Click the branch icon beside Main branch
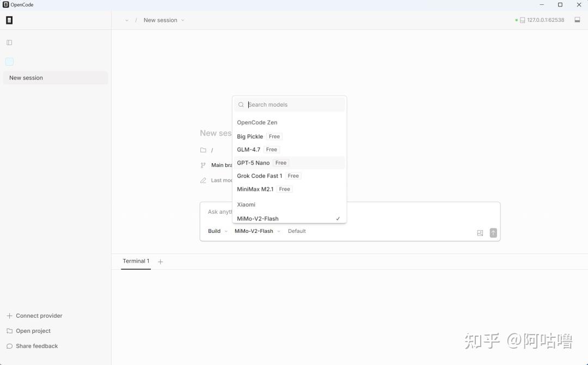The height and width of the screenshot is (365, 588). click(203, 165)
